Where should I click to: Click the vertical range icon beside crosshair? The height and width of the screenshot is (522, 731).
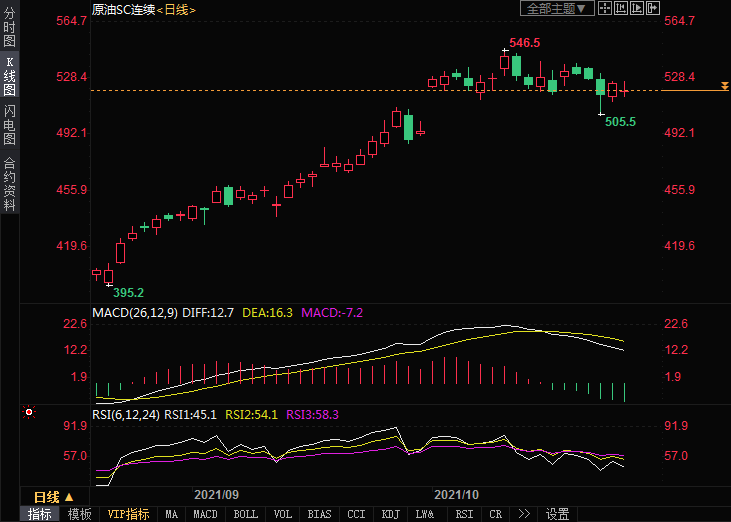621,8
